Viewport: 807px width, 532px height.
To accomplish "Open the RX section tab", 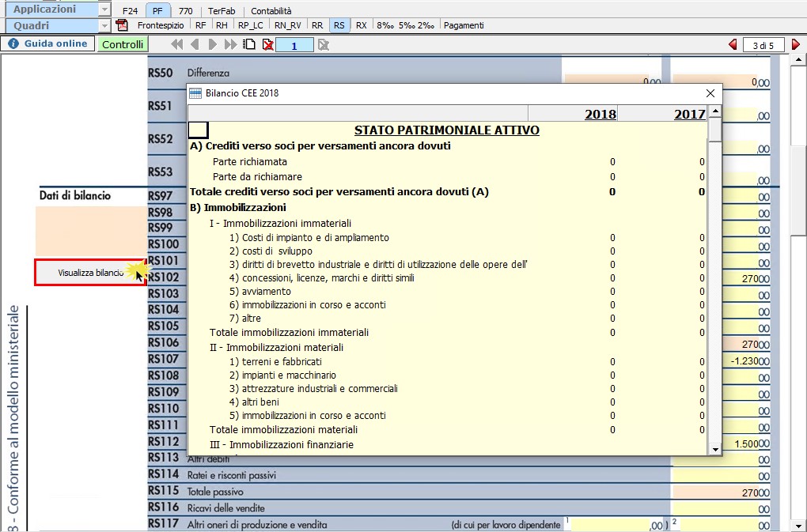I will (362, 25).
